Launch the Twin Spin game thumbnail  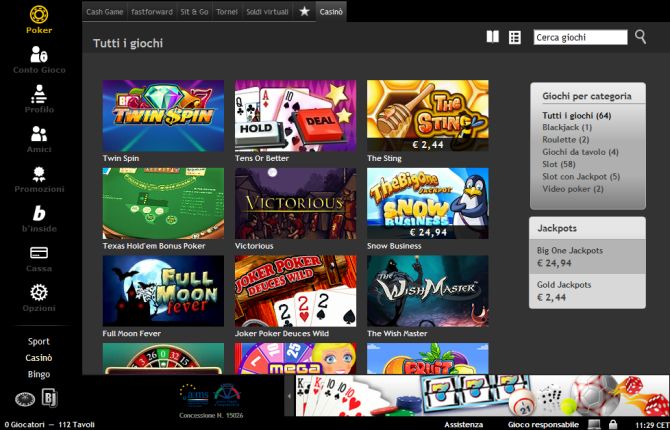pos(163,116)
